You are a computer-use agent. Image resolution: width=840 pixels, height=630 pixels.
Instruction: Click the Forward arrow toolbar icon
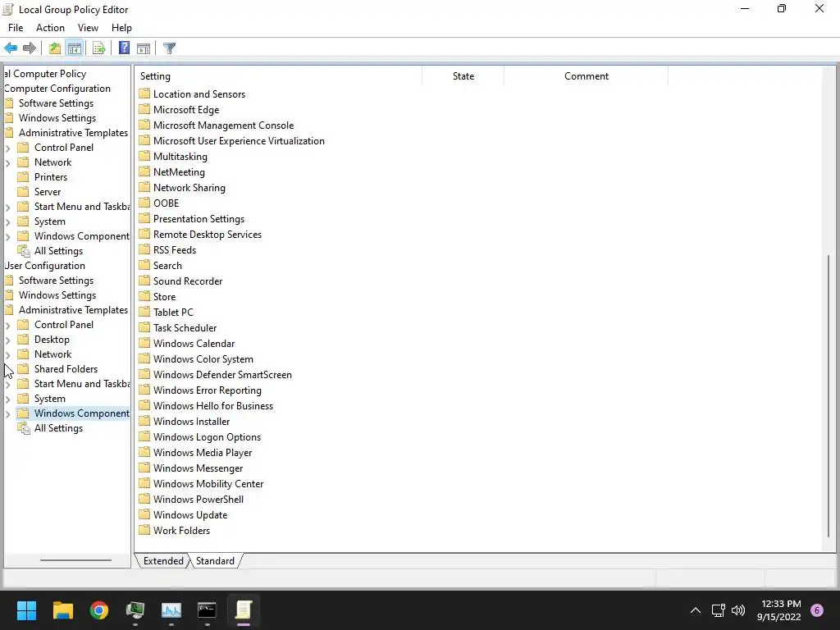tap(30, 48)
